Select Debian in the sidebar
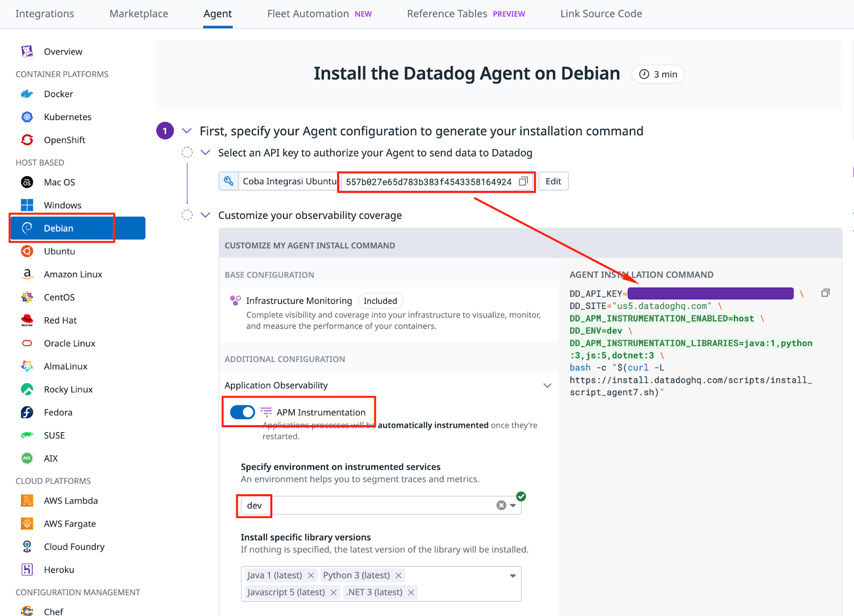The width and height of the screenshot is (854, 616). point(78,228)
